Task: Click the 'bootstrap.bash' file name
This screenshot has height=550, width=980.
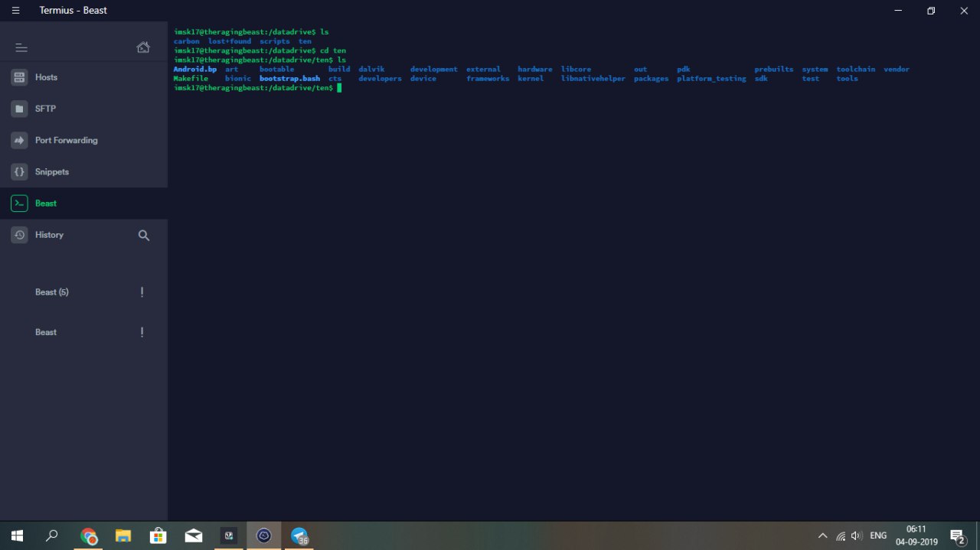Action: (x=289, y=78)
